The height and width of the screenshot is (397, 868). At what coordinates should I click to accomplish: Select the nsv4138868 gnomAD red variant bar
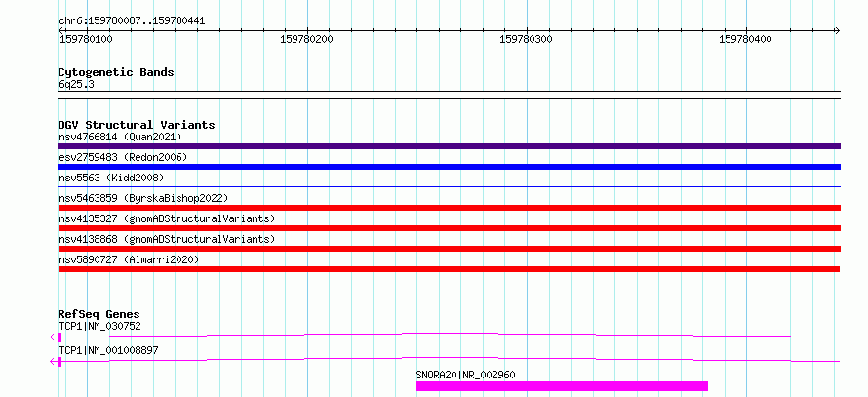point(449,249)
